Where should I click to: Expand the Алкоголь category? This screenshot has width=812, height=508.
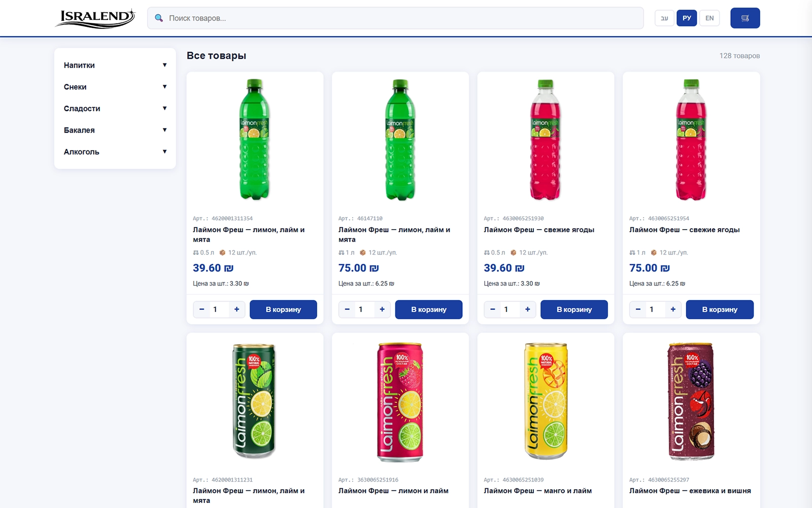click(115, 152)
